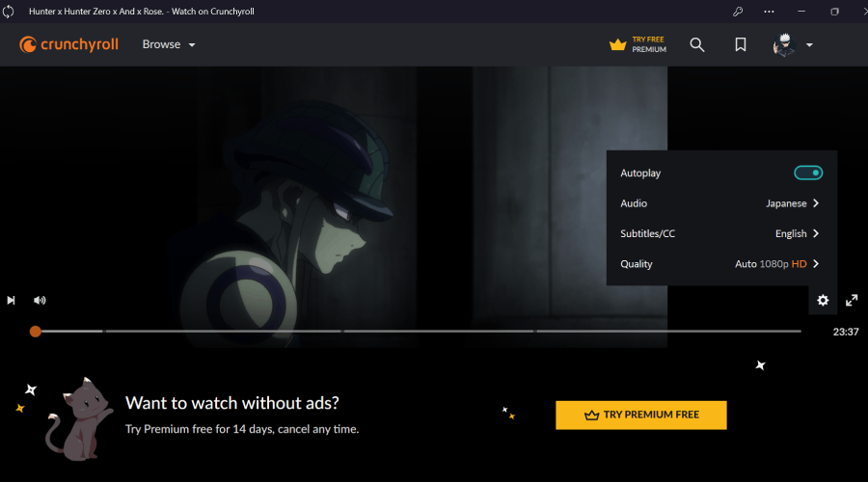The image size is (868, 482).
Task: Open the profile avatar menu
Action: pyautogui.click(x=784, y=44)
